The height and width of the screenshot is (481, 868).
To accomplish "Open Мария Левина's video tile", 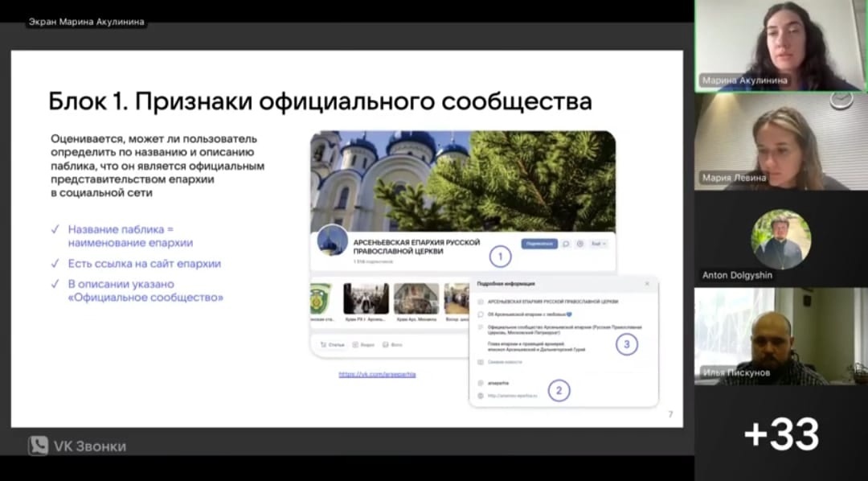I will pyautogui.click(x=780, y=142).
